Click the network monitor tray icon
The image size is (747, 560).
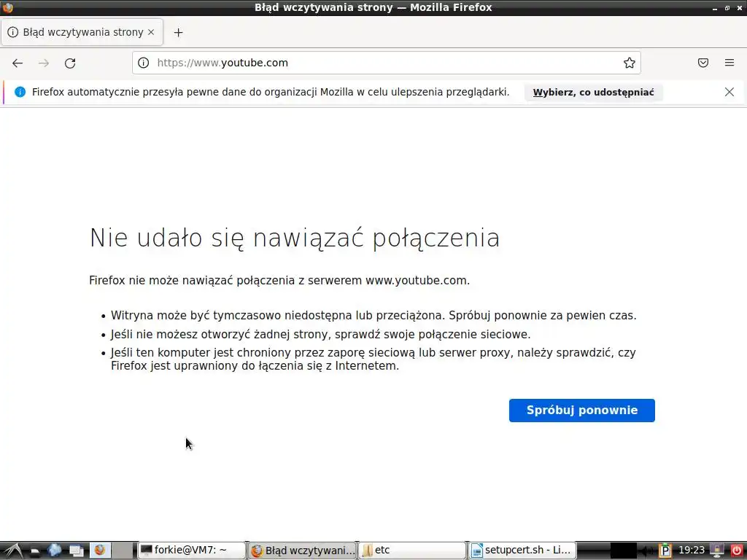coord(716,551)
